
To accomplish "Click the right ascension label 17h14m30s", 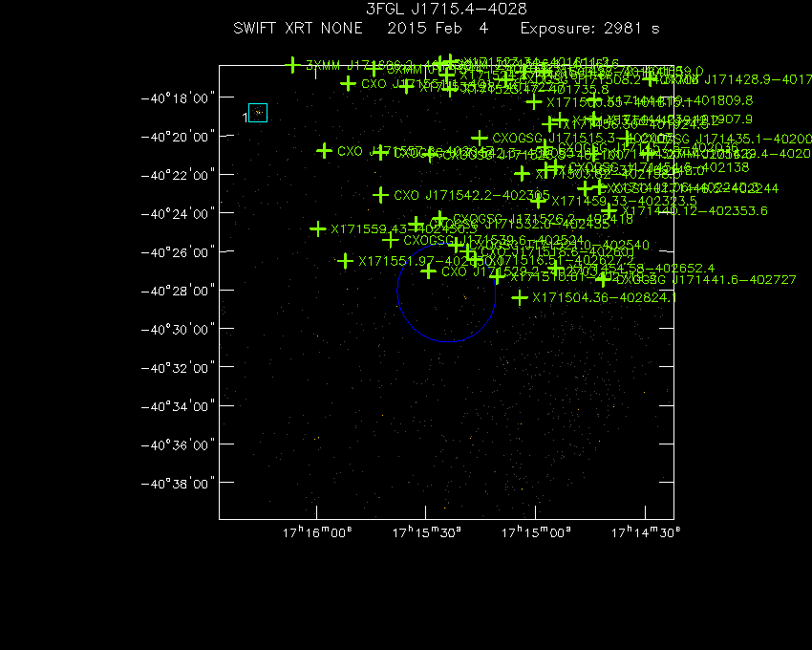I will pos(645,532).
